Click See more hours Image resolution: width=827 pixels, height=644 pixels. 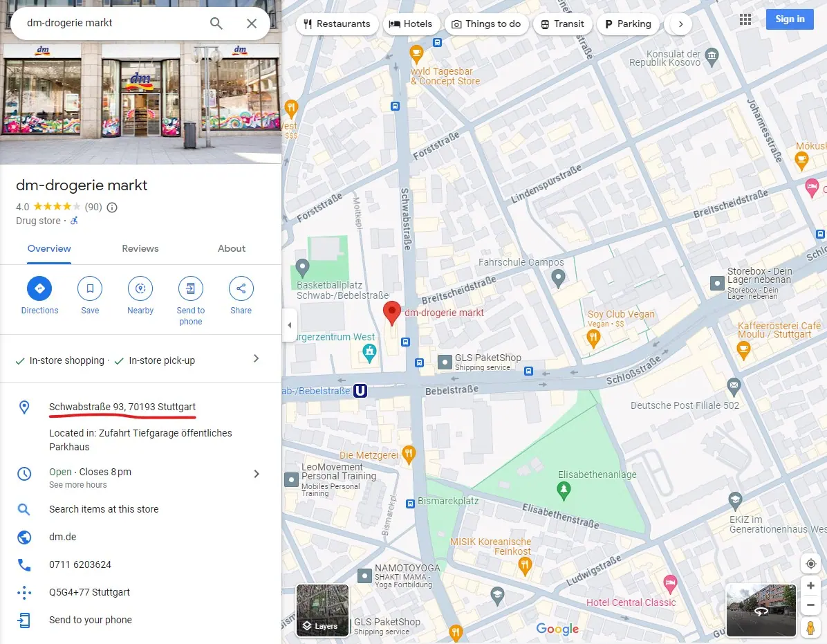point(77,485)
